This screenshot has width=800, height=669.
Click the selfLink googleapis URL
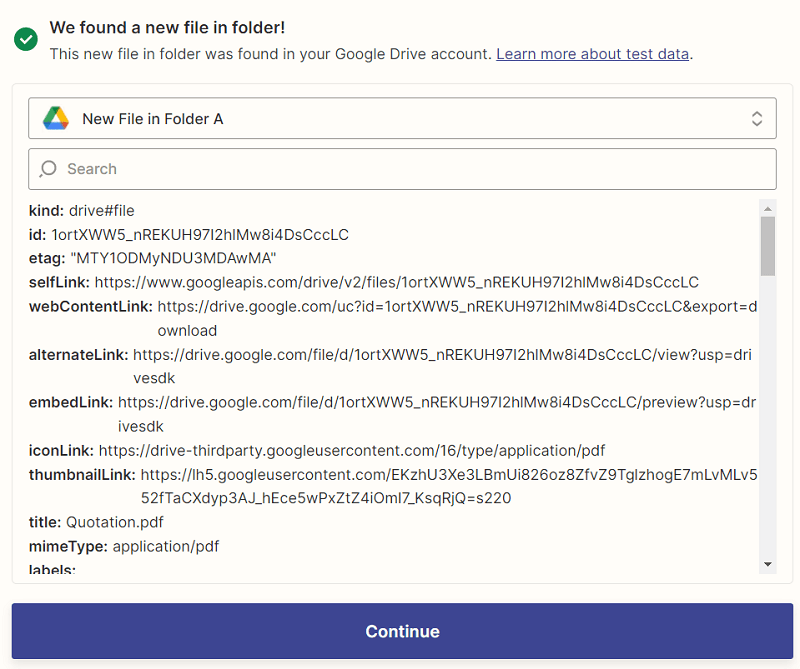click(x=396, y=282)
